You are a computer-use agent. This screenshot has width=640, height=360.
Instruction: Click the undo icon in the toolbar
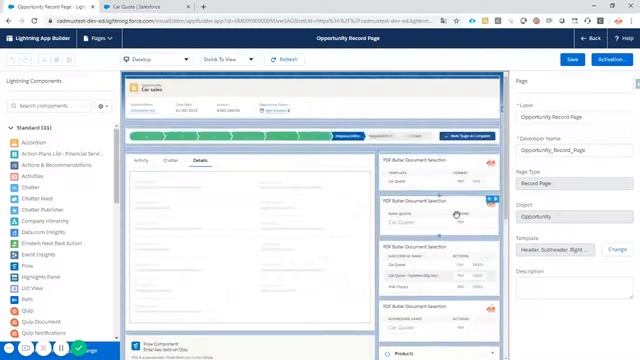[13, 60]
